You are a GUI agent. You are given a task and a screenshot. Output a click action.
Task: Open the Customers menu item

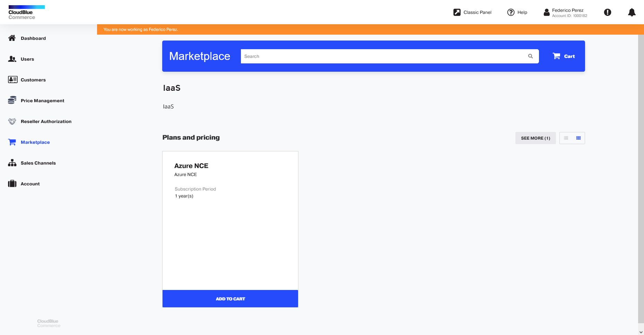point(33,80)
